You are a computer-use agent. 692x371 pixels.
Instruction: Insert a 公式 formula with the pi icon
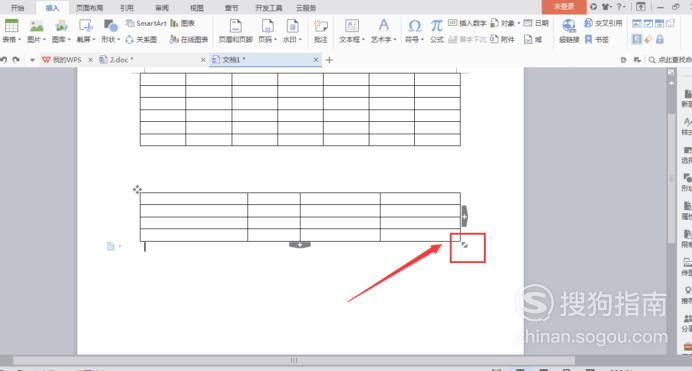[x=436, y=31]
